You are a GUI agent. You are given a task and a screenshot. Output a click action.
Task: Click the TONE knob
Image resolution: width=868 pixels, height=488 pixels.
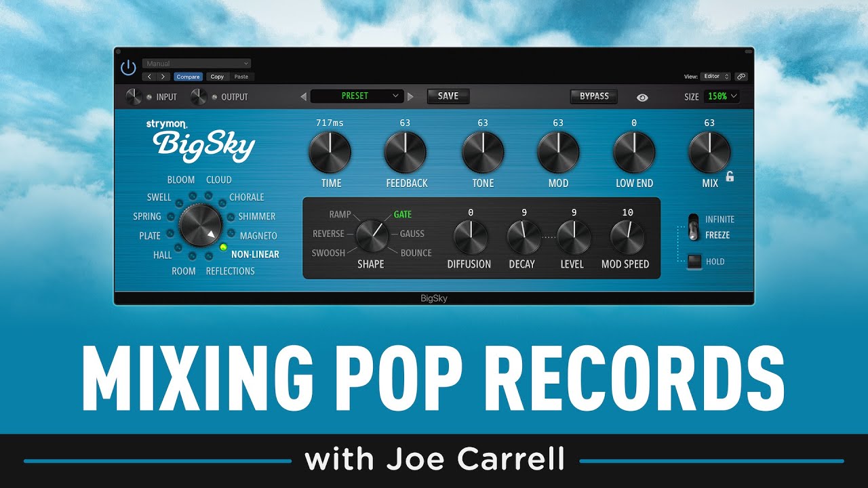pos(483,152)
